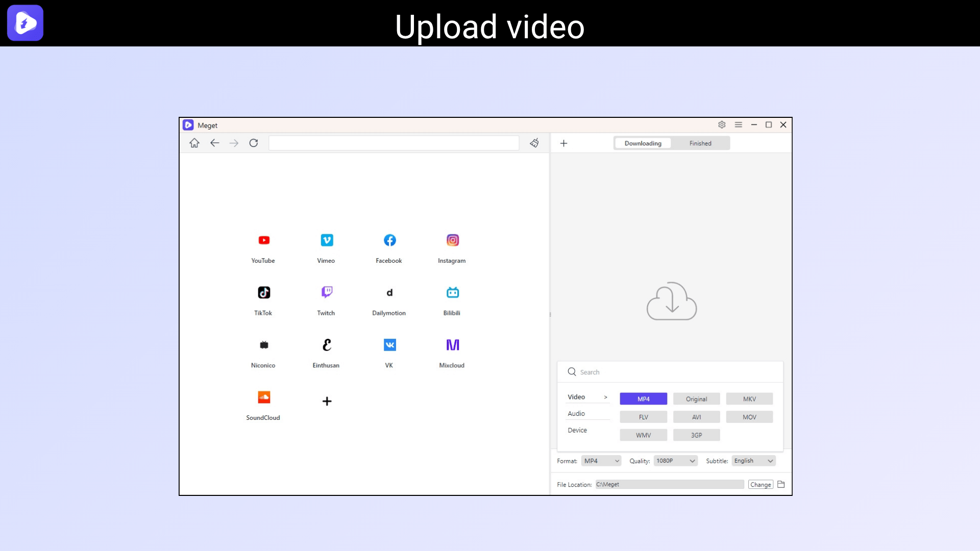Image resolution: width=980 pixels, height=551 pixels.
Task: Click the Meget logo in title bar
Action: pyautogui.click(x=188, y=125)
